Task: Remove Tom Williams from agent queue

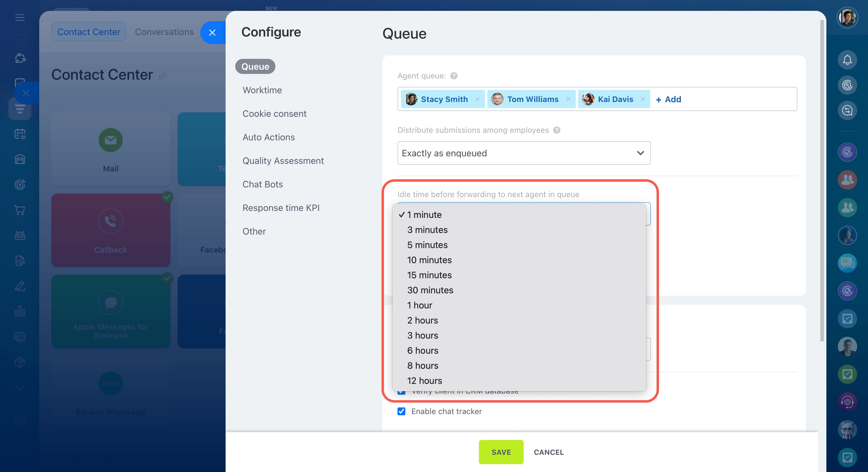Action: click(568, 99)
